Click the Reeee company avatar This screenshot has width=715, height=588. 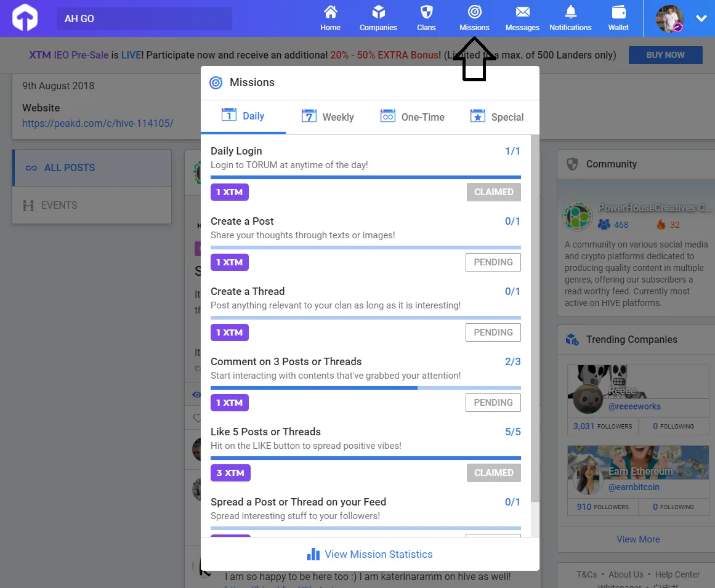coord(588,399)
